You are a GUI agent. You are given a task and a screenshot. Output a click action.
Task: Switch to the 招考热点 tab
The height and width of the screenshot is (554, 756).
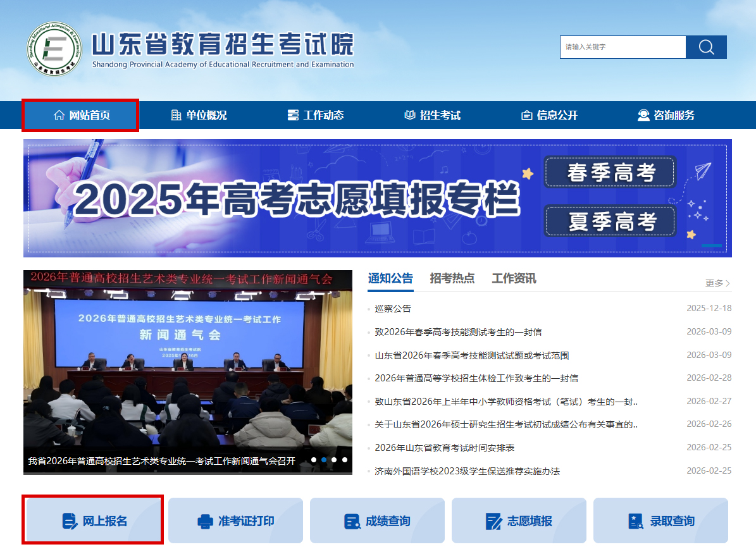click(x=452, y=278)
